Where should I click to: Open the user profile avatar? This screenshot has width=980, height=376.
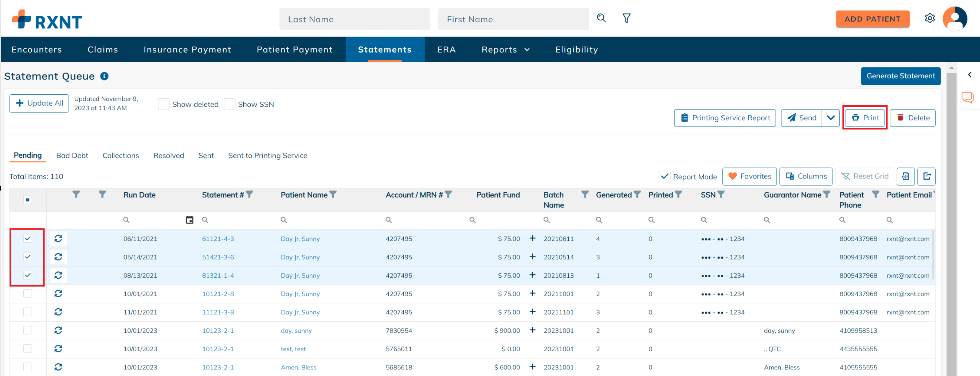click(954, 18)
